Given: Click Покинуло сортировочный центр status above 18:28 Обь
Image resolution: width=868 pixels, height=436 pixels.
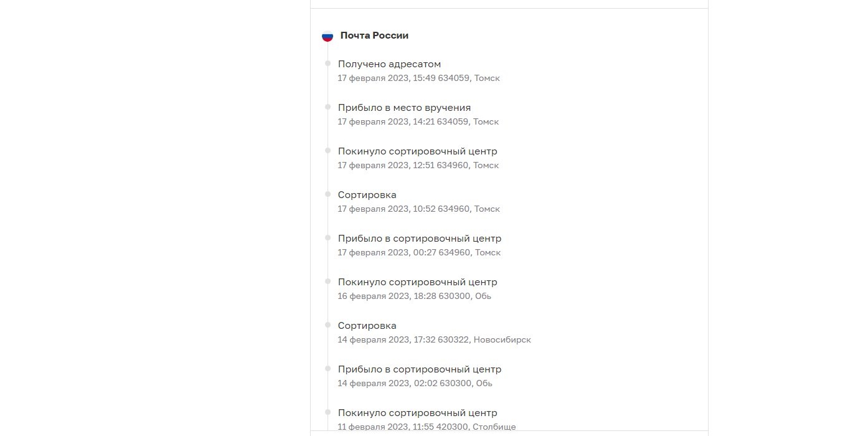Looking at the screenshot, I should 417,282.
